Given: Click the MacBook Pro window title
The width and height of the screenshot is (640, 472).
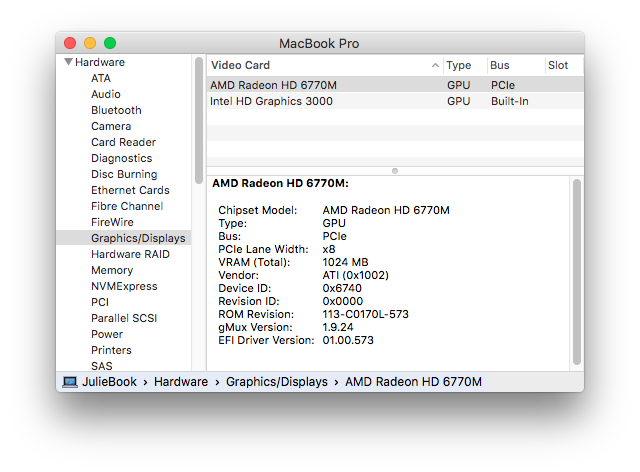Looking at the screenshot, I should pos(319,43).
